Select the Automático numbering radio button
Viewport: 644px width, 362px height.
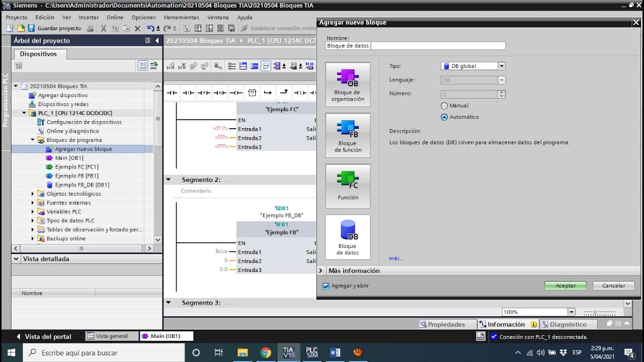pyautogui.click(x=444, y=117)
